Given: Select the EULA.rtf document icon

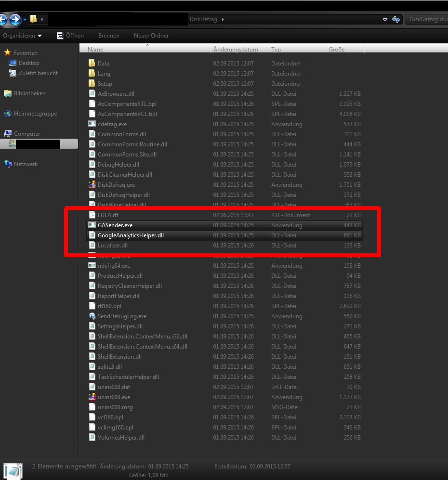Looking at the screenshot, I should 92,215.
